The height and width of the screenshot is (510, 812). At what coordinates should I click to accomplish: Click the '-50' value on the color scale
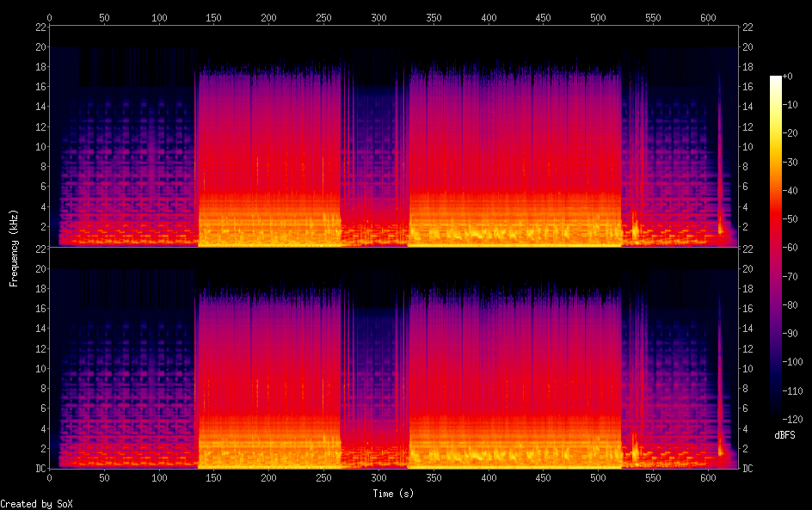point(790,219)
